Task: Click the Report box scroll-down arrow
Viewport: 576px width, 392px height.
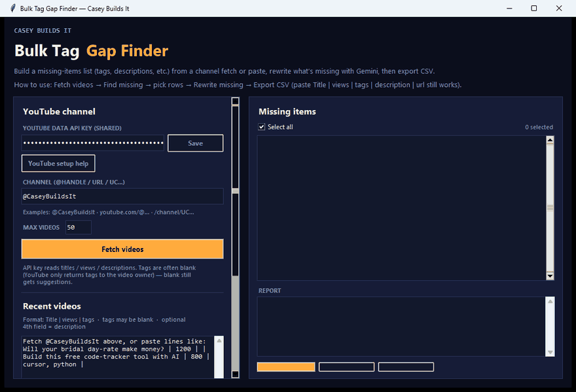Action: [x=550, y=352]
